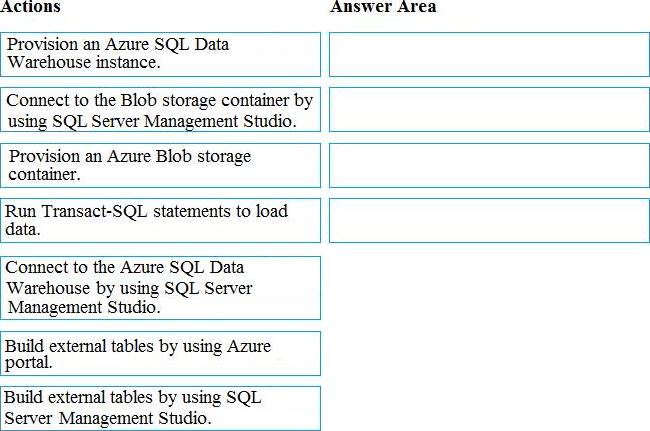Click the topmost action box about SQL Data Warehouse

coord(161,54)
